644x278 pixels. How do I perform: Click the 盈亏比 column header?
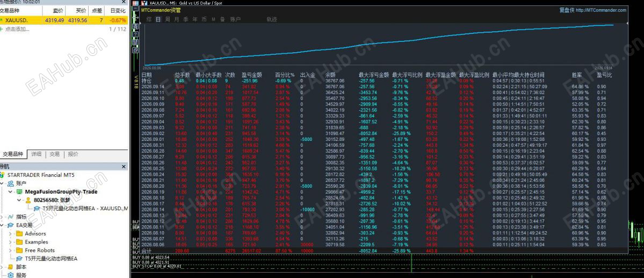point(604,75)
